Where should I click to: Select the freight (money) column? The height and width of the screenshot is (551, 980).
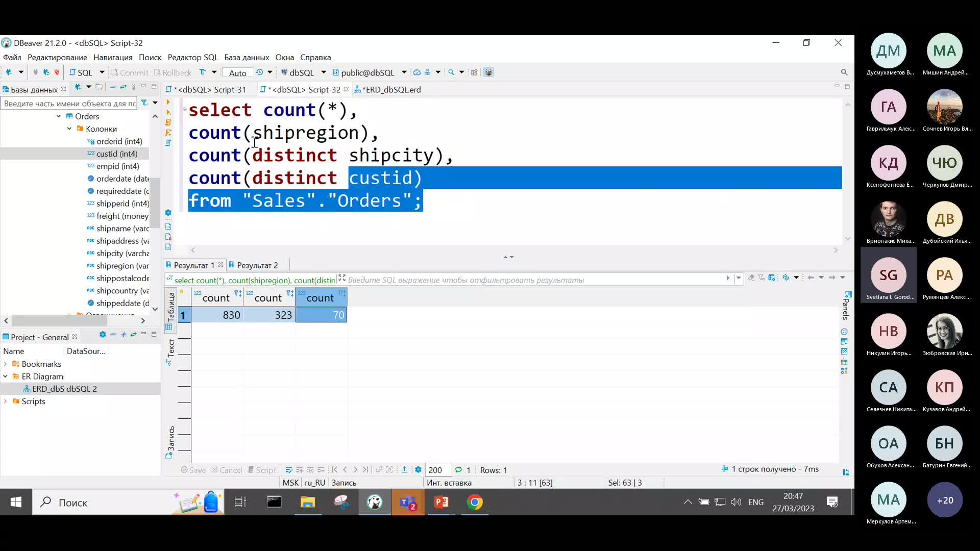coord(118,216)
